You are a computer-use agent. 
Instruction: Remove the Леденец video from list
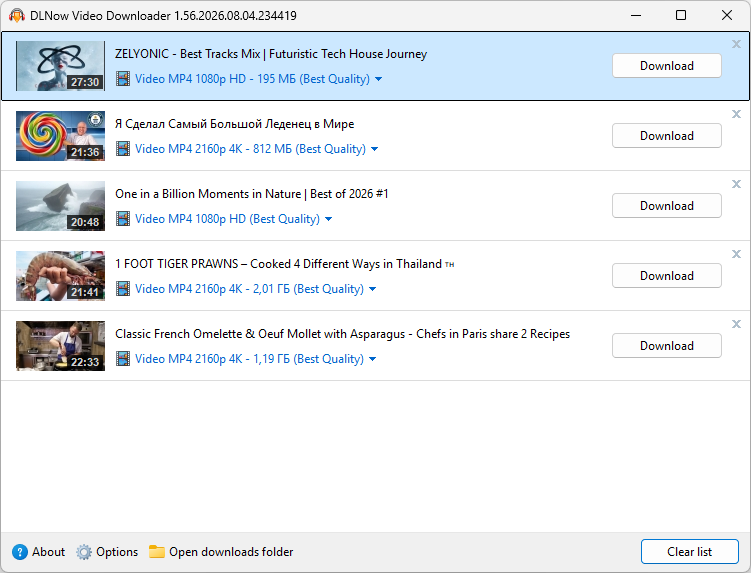tap(736, 114)
